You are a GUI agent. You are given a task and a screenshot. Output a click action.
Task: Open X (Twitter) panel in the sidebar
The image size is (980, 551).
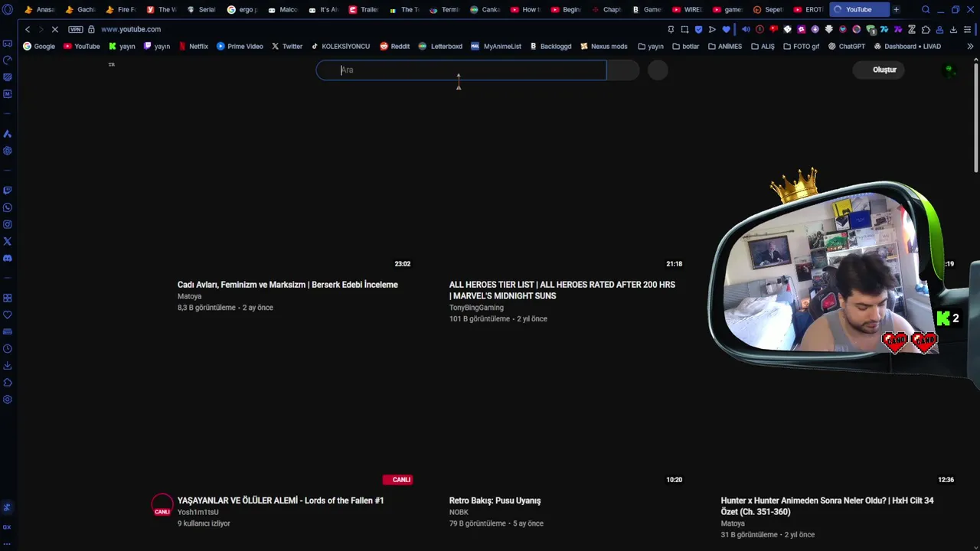tap(8, 241)
